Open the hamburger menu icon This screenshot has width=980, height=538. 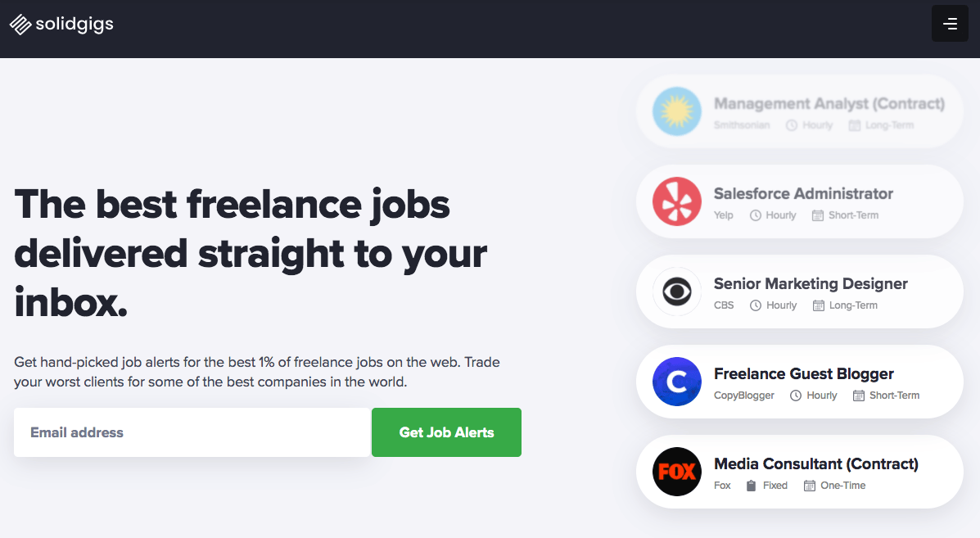coord(950,24)
